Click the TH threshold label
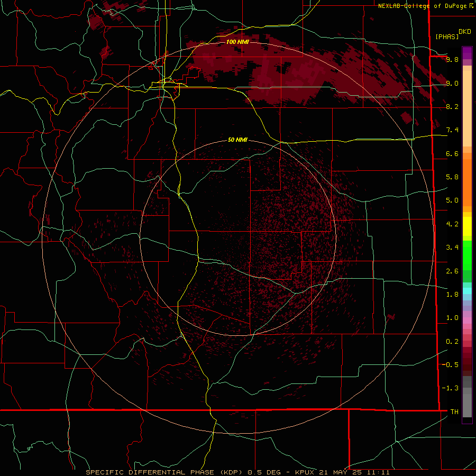Image resolution: width=476 pixels, height=476 pixels. (454, 412)
